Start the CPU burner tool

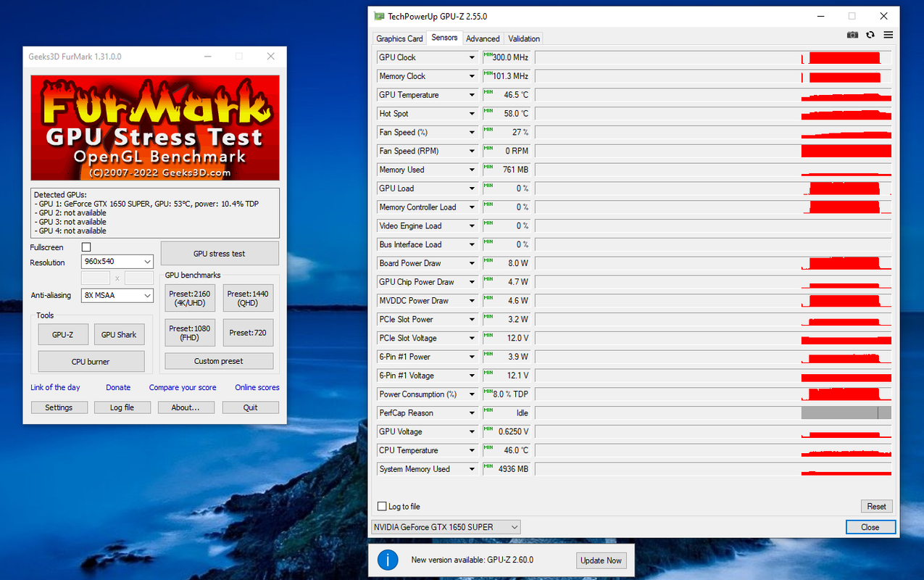(91, 362)
